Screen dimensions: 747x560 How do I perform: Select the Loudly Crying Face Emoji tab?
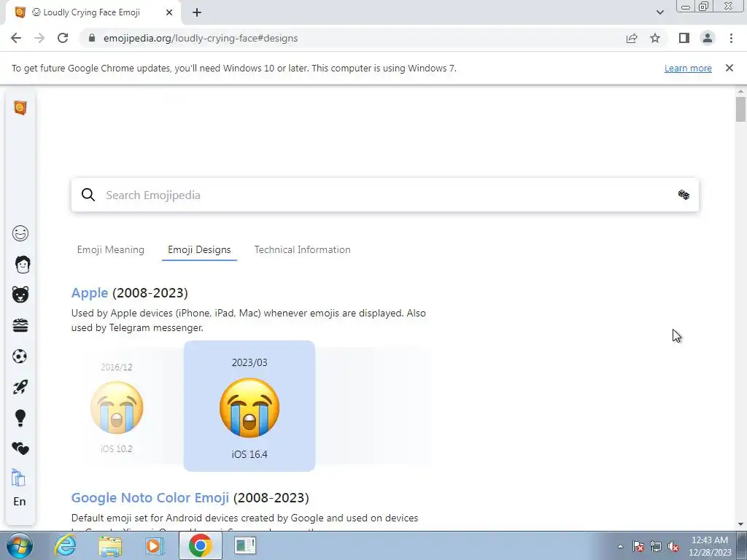point(93,12)
